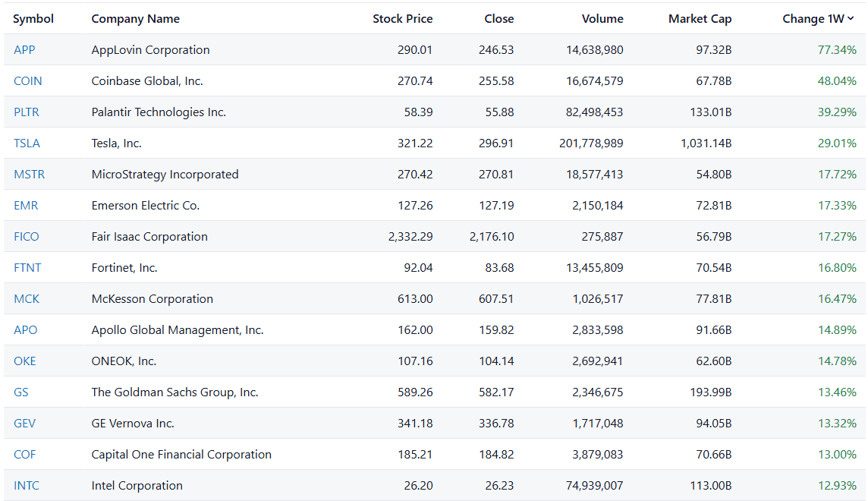The width and height of the screenshot is (868, 501).
Task: Sort by Change 1W dropdown arrow
Action: (x=851, y=19)
